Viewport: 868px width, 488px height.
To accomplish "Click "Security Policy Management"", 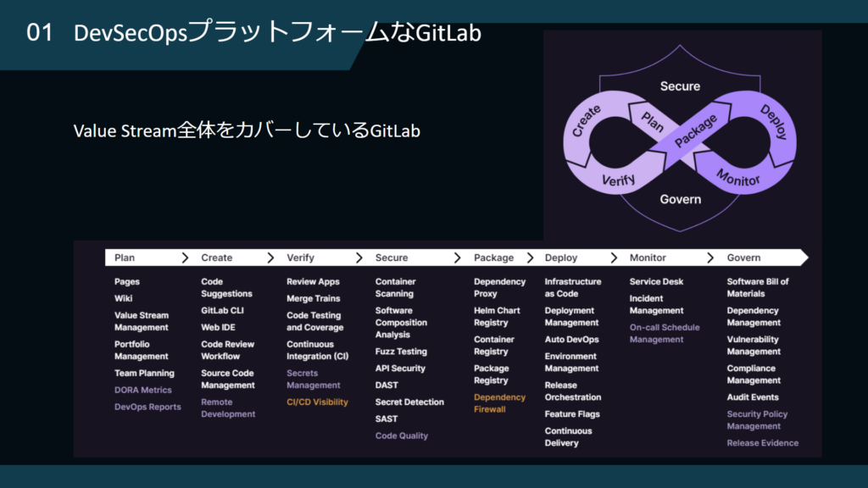I will [757, 420].
